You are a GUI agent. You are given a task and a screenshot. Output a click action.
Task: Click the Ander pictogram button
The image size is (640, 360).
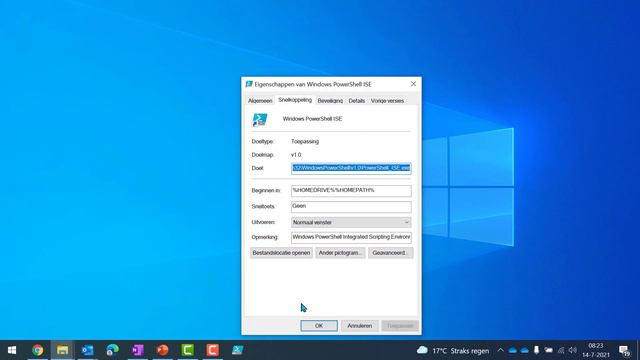[340, 253]
